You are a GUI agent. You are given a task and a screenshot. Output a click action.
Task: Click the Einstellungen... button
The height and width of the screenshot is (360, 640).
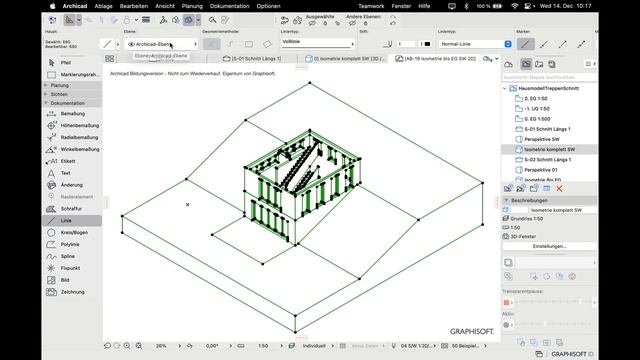(x=549, y=247)
